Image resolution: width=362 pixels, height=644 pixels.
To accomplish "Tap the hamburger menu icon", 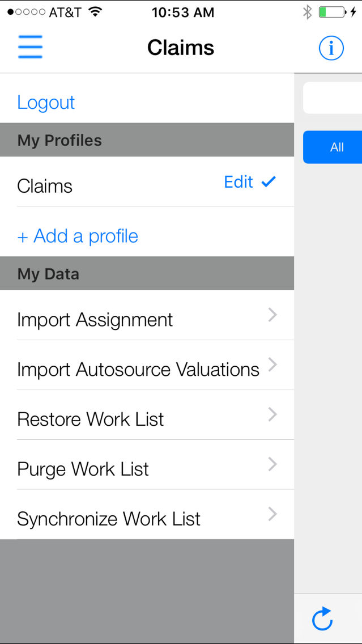I will coord(30,47).
